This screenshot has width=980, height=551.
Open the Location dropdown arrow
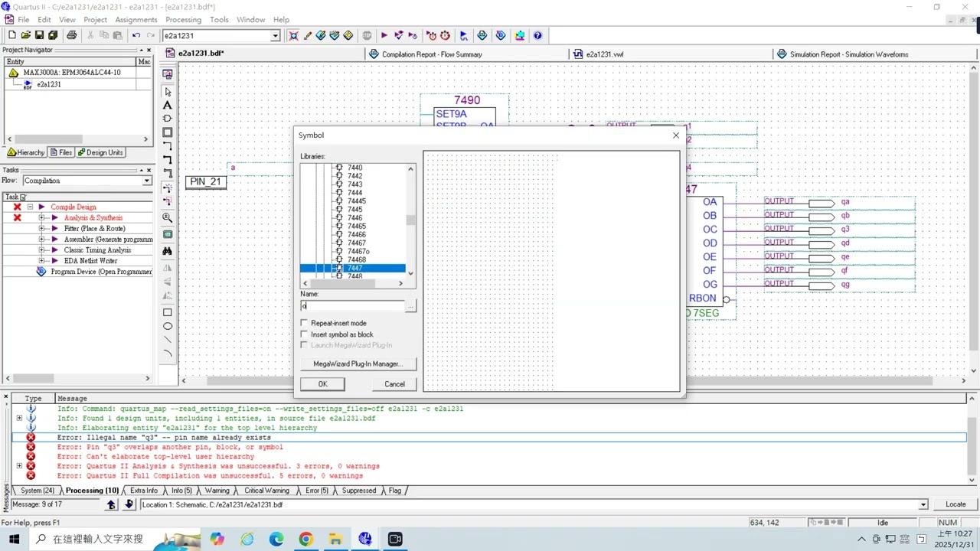(923, 504)
